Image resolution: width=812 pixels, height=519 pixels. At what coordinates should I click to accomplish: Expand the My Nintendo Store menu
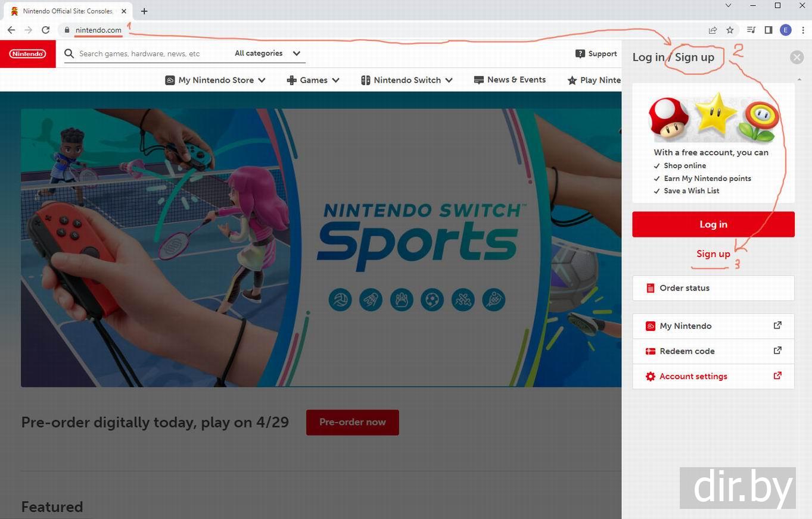click(215, 80)
